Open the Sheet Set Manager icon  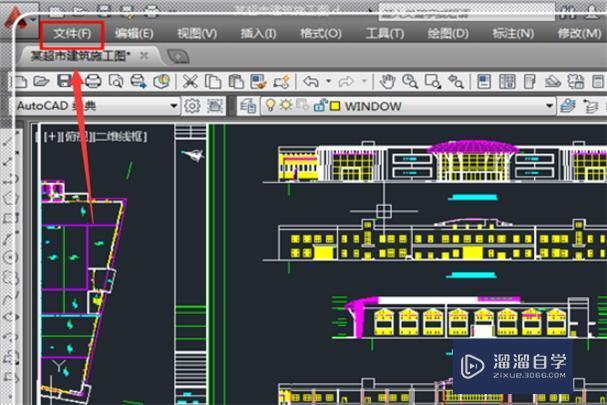click(x=553, y=82)
